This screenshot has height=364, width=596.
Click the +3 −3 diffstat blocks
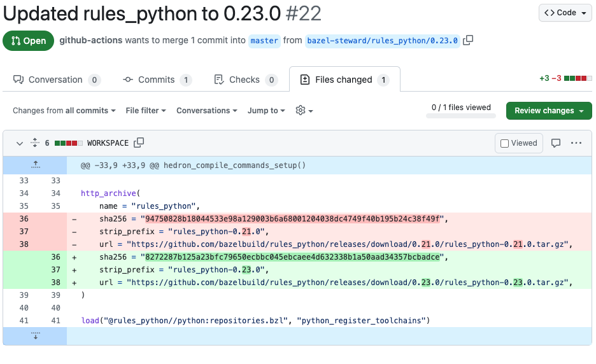[578, 78]
